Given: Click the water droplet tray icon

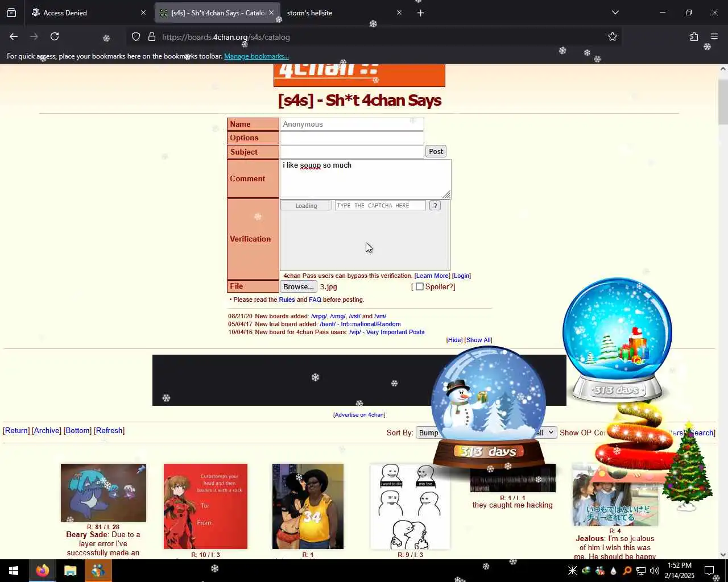Looking at the screenshot, I should point(613,571).
